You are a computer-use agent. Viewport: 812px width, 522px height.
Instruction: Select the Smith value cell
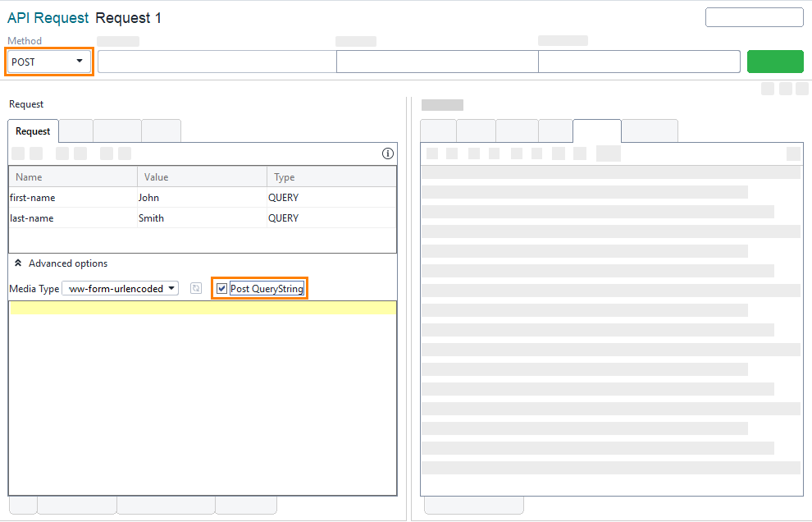[202, 218]
